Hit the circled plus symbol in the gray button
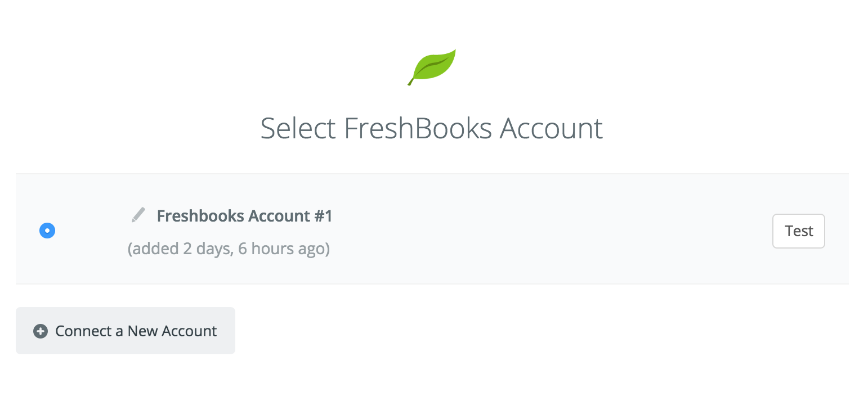 tap(41, 331)
